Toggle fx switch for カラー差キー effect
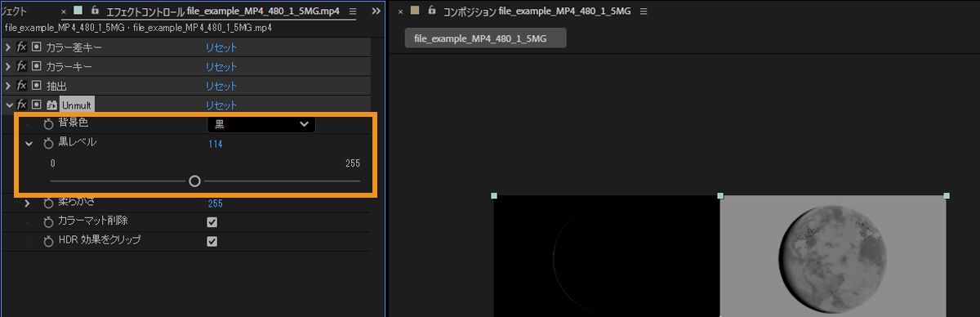980x317 pixels. [x=22, y=47]
